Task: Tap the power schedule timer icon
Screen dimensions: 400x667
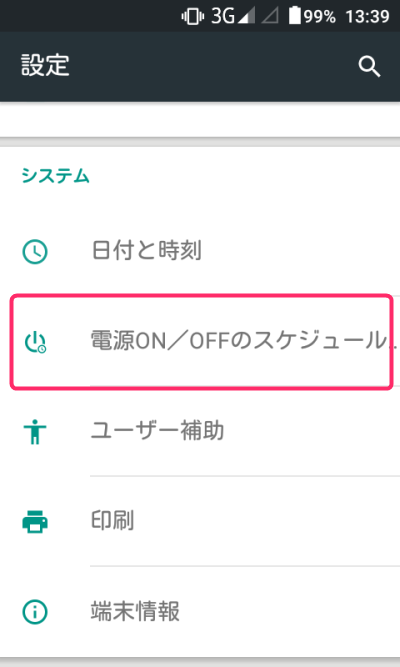Action: tap(35, 342)
